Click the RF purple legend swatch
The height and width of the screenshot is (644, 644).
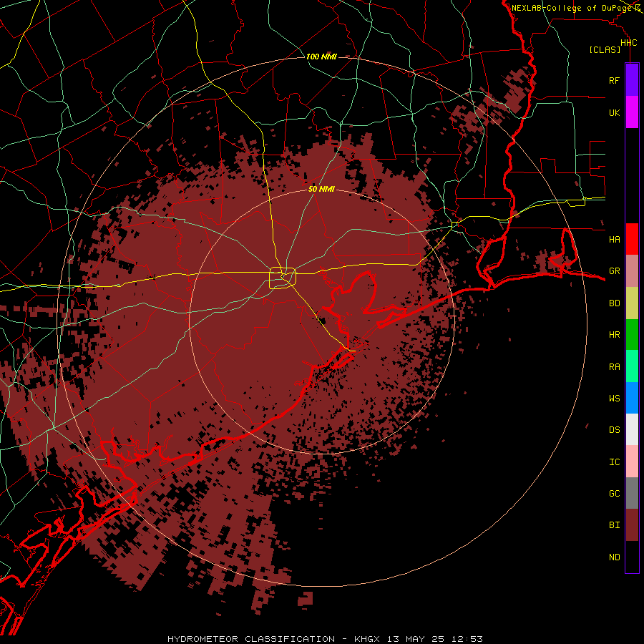click(632, 80)
